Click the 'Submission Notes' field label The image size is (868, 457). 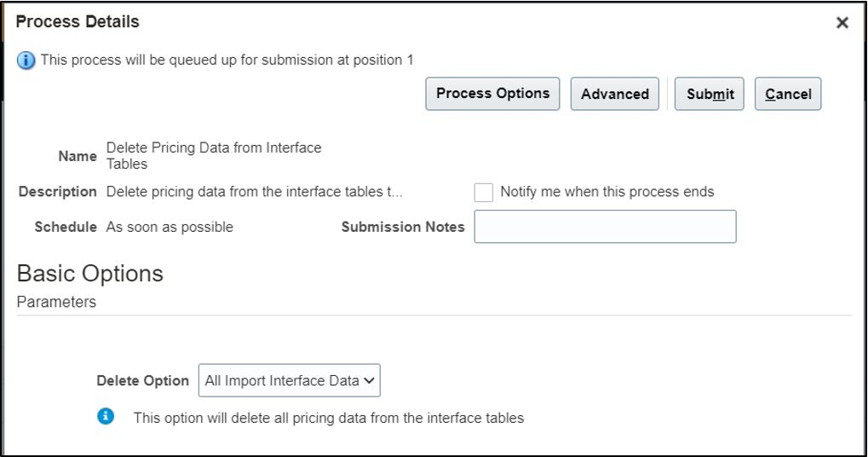coord(403,228)
